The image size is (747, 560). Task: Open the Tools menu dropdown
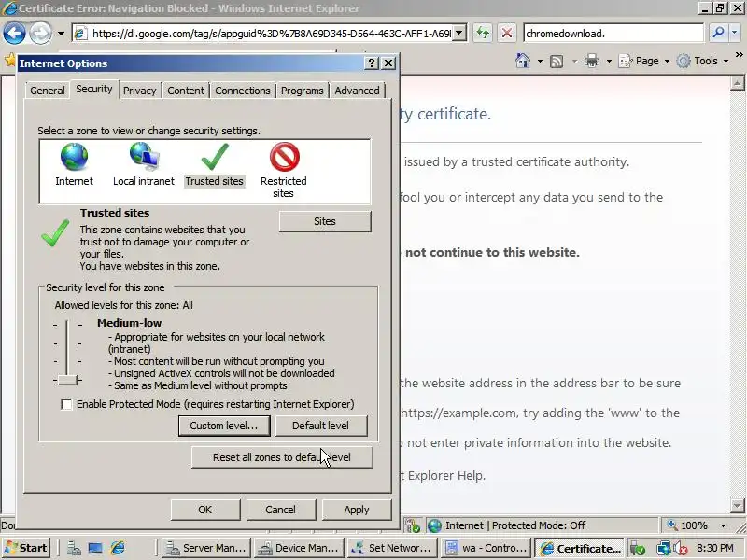pos(703,61)
